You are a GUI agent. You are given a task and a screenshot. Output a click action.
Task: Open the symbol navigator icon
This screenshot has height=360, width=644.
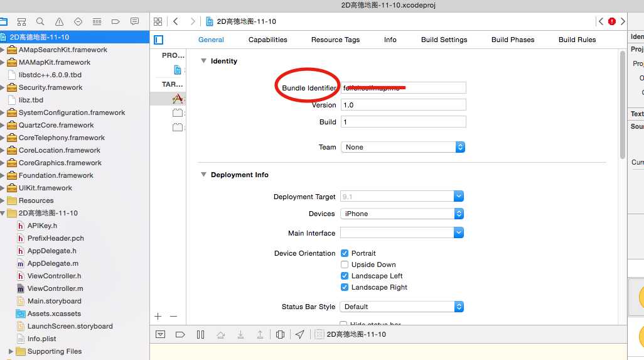click(21, 21)
